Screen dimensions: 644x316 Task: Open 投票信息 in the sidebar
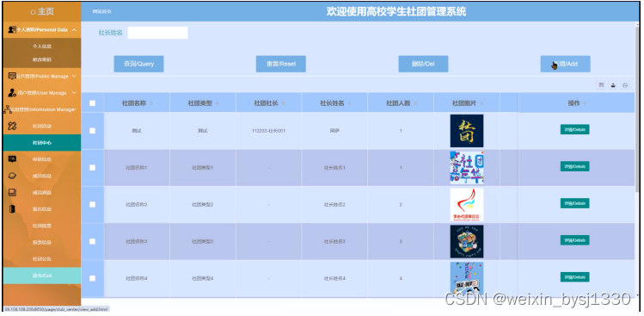coord(42,242)
